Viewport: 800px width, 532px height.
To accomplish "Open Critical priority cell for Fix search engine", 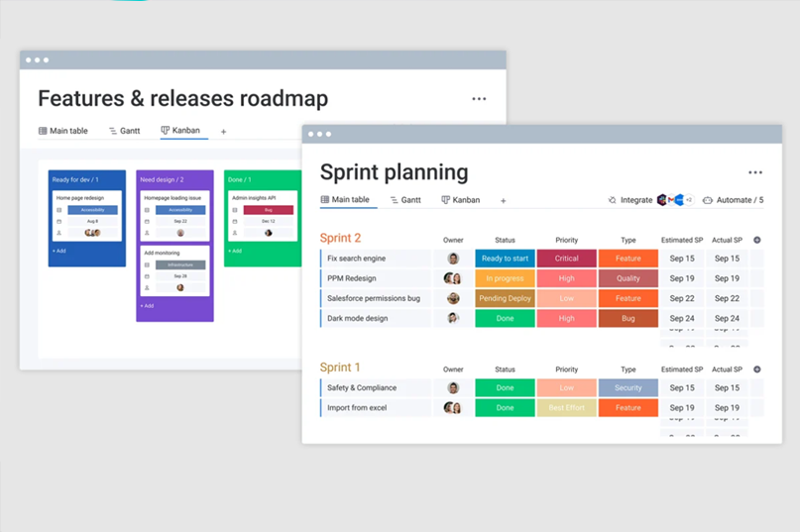I will click(566, 259).
